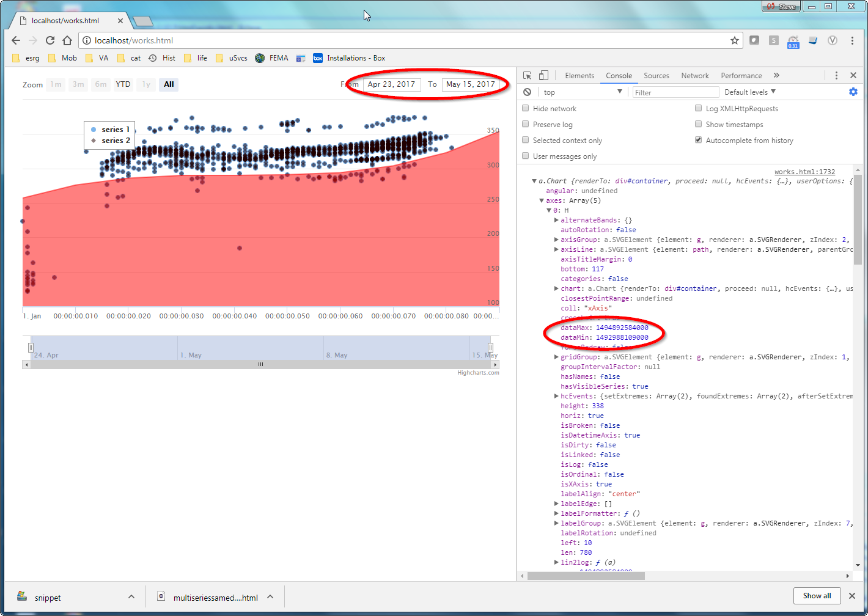Click the From date input
The image size is (868, 616).
392,84
